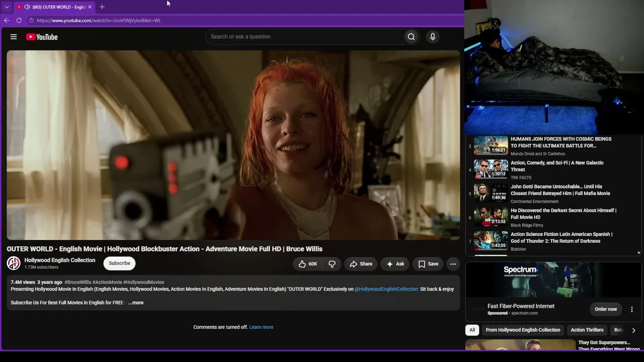Play the 2:13:52 Darkest Secret thumbnail
644x362 pixels.
pyautogui.click(x=491, y=217)
